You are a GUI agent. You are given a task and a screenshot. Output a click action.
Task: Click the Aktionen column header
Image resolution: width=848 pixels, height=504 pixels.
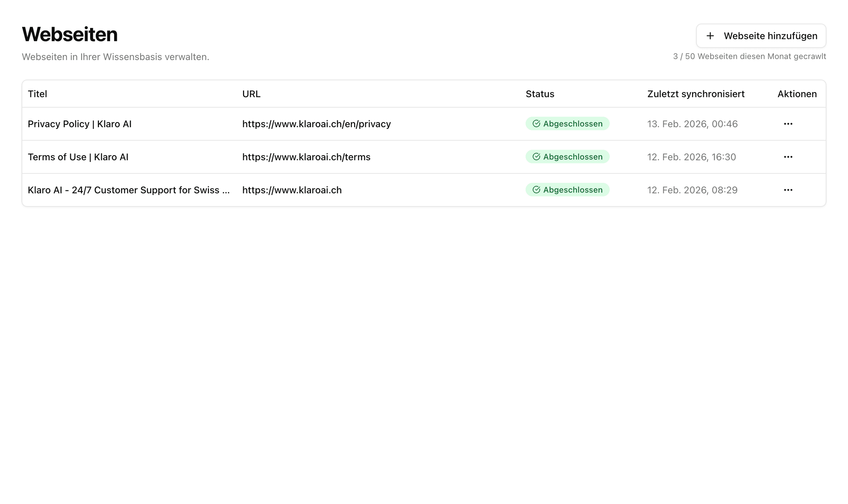[x=797, y=94]
